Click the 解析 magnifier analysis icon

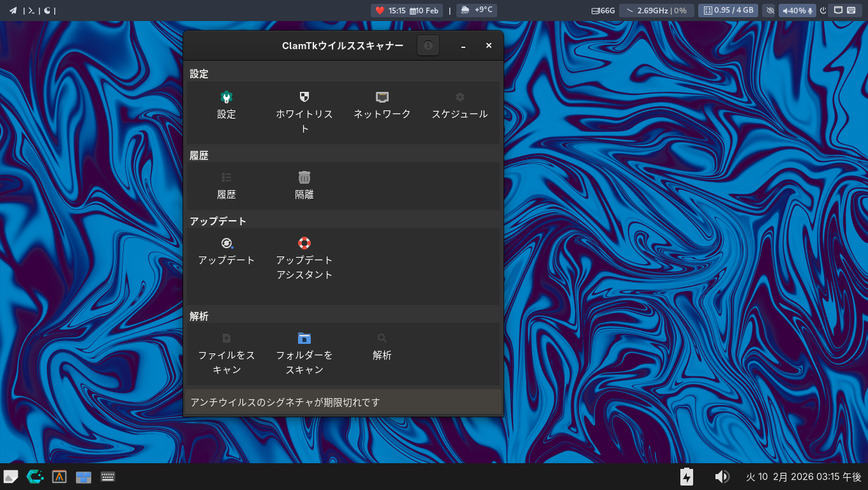[382, 339]
